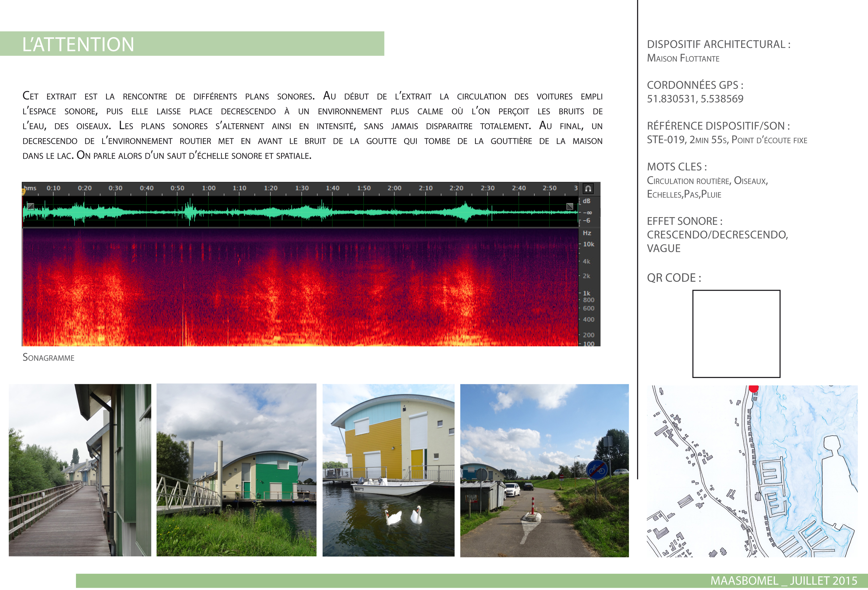
Task: Click the red location dot on the map
Action: 753,388
